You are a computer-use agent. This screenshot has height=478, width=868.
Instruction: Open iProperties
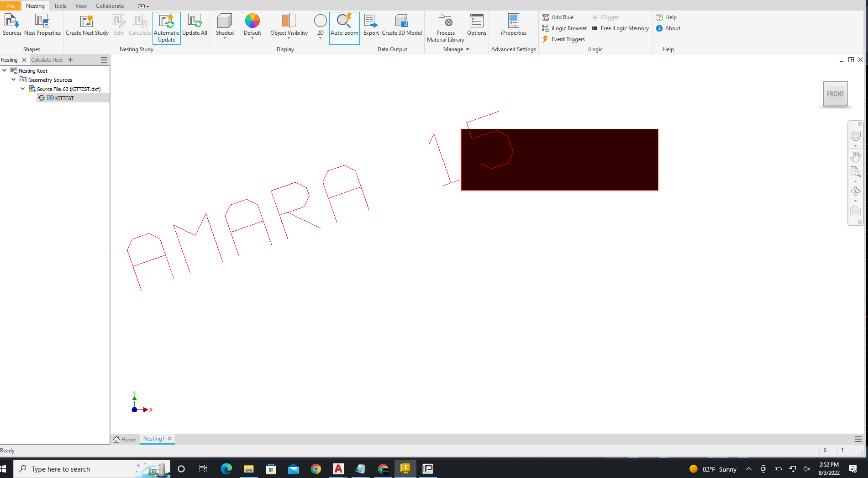514,25
